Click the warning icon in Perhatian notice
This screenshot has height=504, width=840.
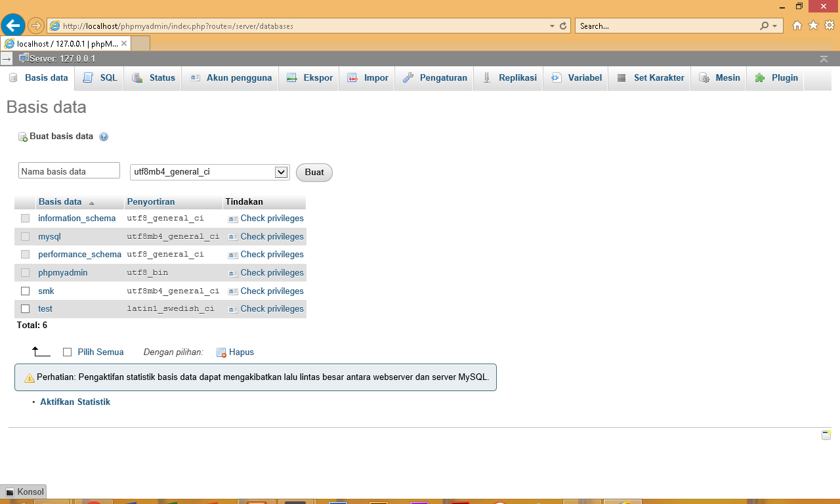[30, 378]
